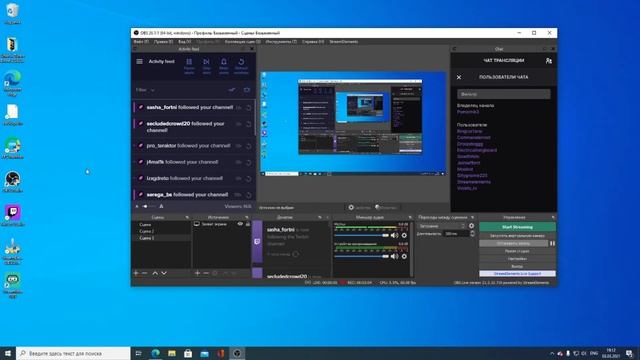Replay the sasha_fortni follow alert

pos(249,108)
